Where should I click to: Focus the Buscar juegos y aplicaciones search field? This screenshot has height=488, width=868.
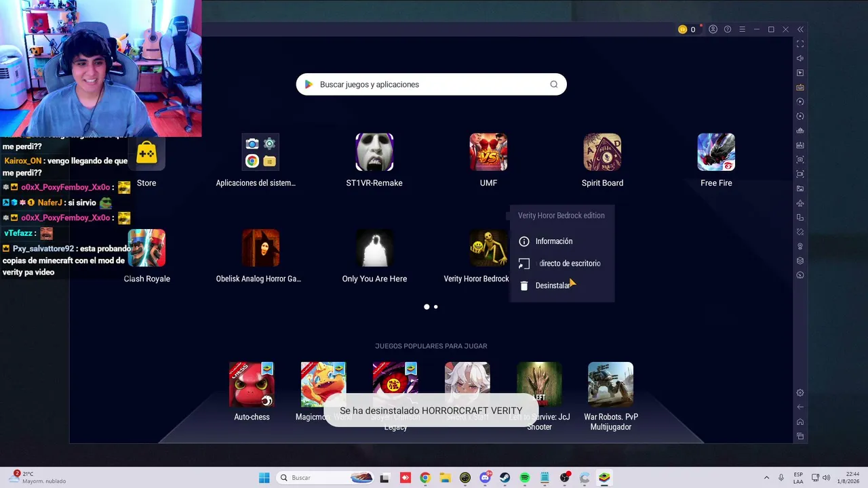431,84
